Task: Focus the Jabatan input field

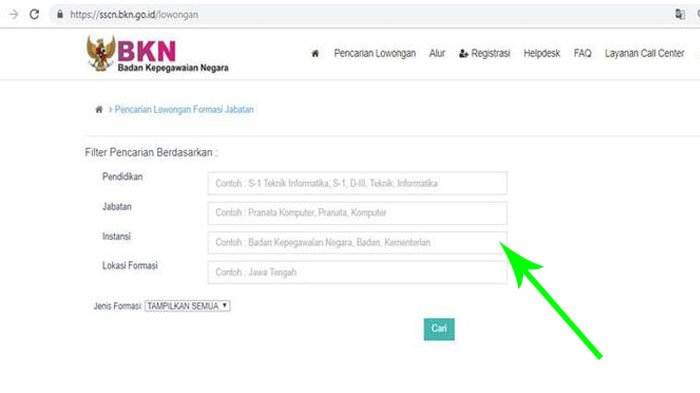Action: tap(357, 213)
